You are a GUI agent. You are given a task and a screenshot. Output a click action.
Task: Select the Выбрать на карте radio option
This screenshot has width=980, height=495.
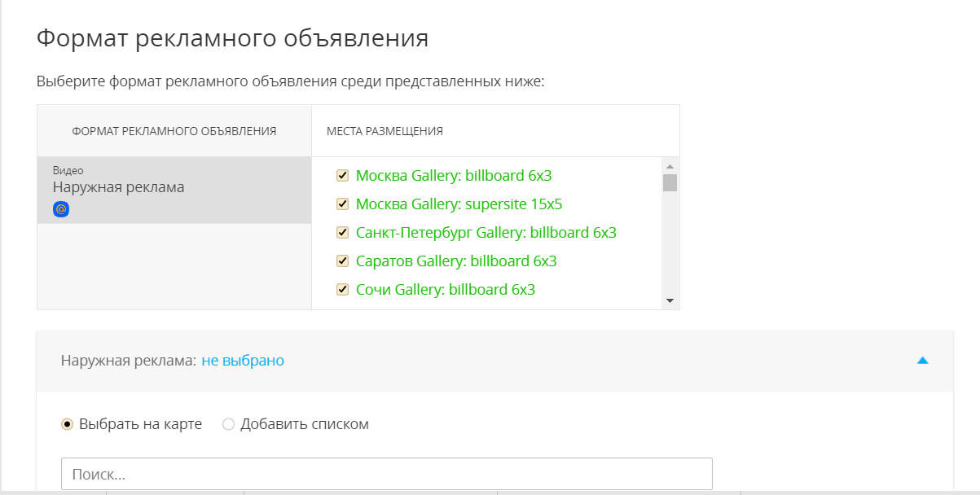pyautogui.click(x=68, y=424)
